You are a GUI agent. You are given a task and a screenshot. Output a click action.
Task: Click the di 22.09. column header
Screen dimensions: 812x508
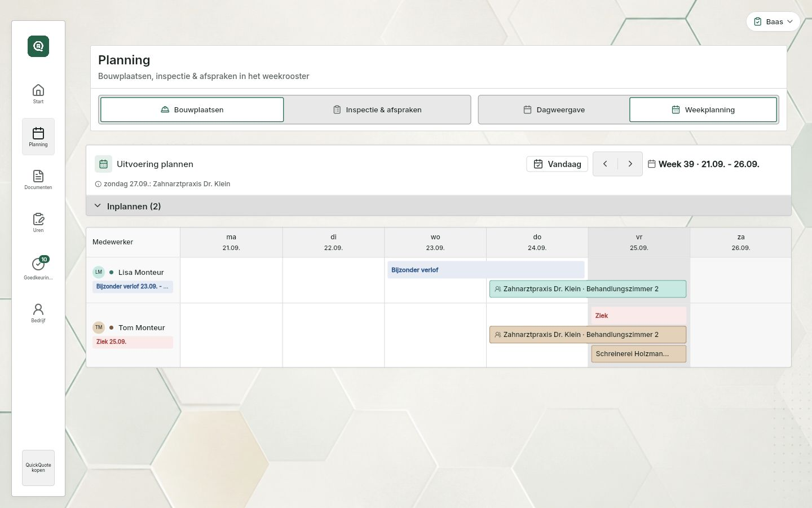[333, 242]
